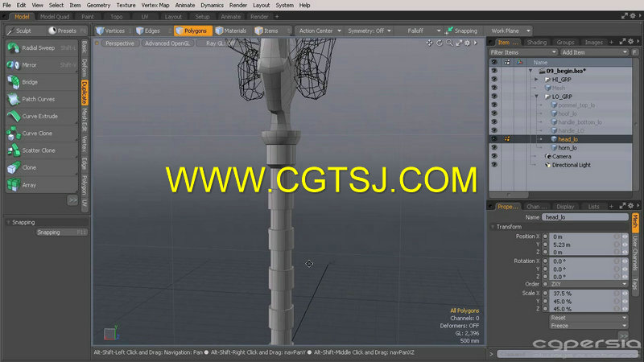The image size is (644, 362).
Task: Switch to Materials selection mode
Action: pos(231,31)
